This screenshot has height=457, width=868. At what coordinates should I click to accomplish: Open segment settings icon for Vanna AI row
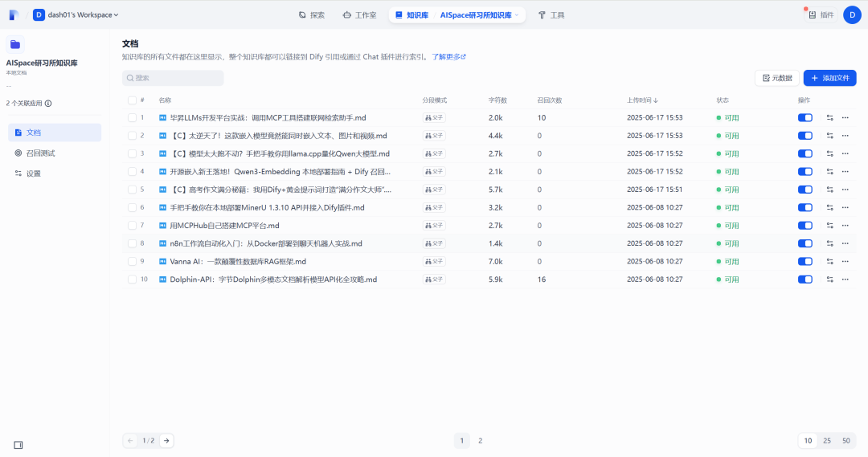[829, 261]
